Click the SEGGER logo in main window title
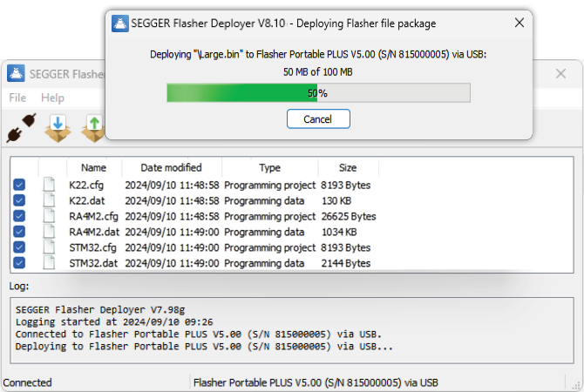The width and height of the screenshot is (584, 392). (17, 73)
